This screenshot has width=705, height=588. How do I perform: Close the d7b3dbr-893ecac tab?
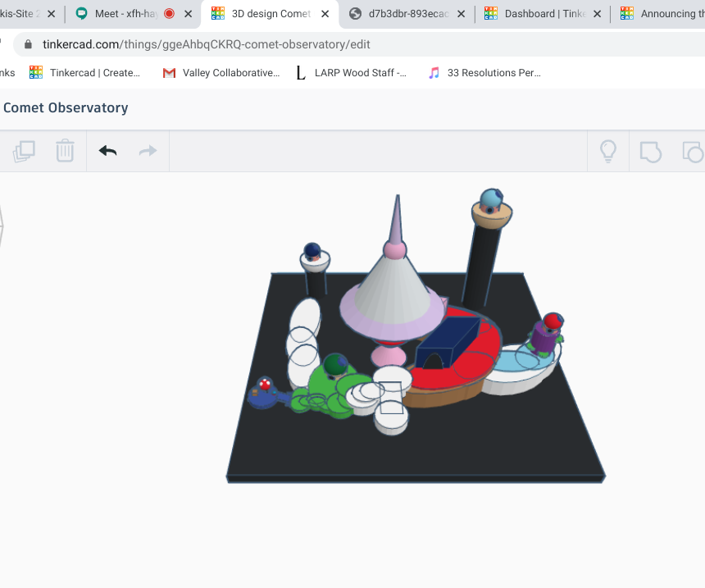click(x=461, y=14)
